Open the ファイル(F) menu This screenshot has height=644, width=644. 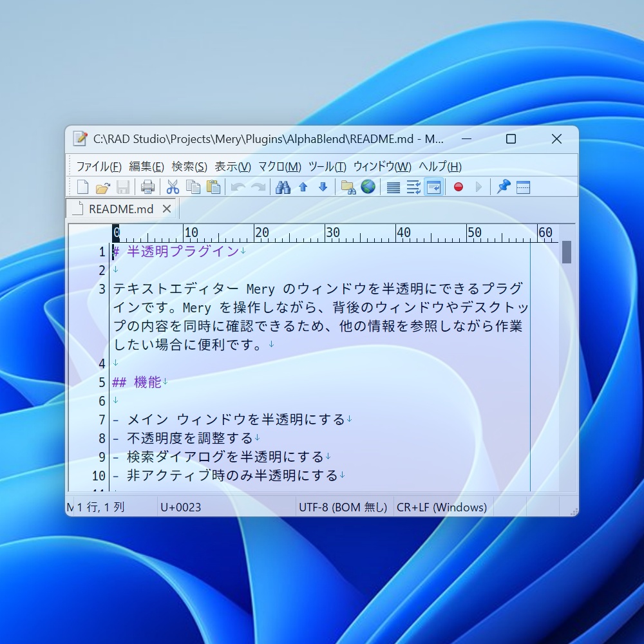pyautogui.click(x=99, y=166)
